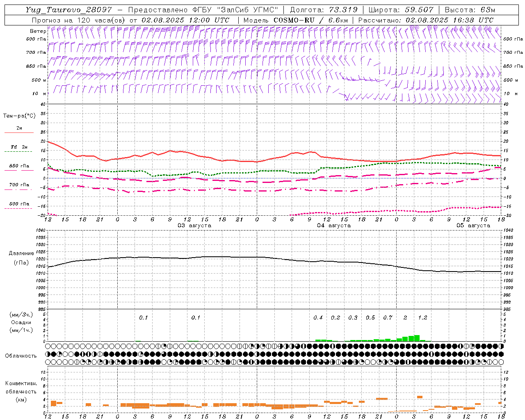The image size is (525, 420).
Task: Click the red 2м legend line
Action: click(x=19, y=132)
